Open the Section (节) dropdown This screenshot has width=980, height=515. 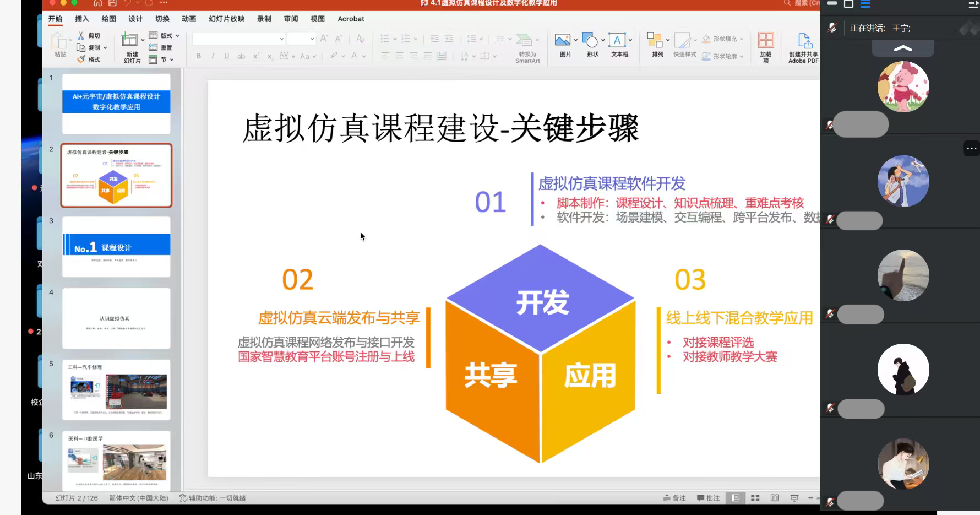coord(162,59)
